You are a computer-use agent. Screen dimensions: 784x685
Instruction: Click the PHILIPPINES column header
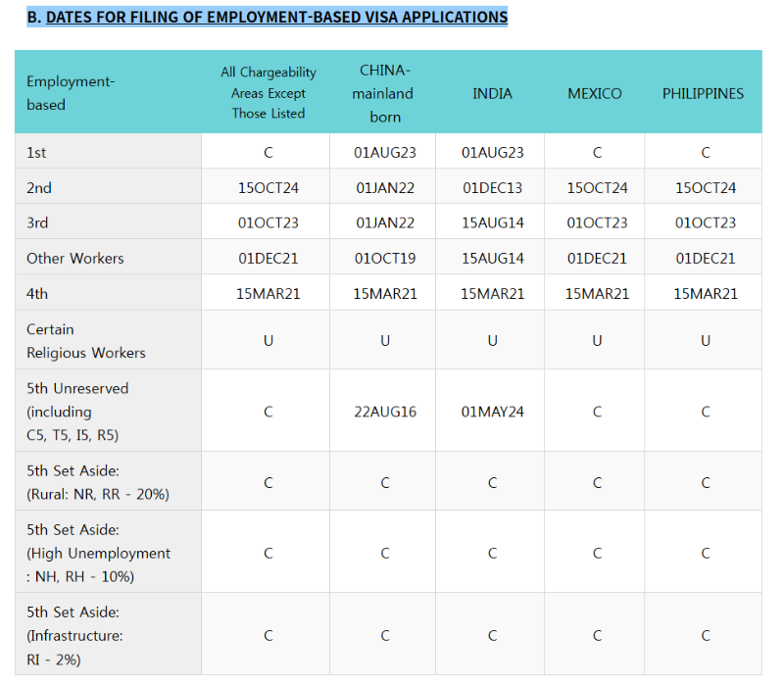703,93
